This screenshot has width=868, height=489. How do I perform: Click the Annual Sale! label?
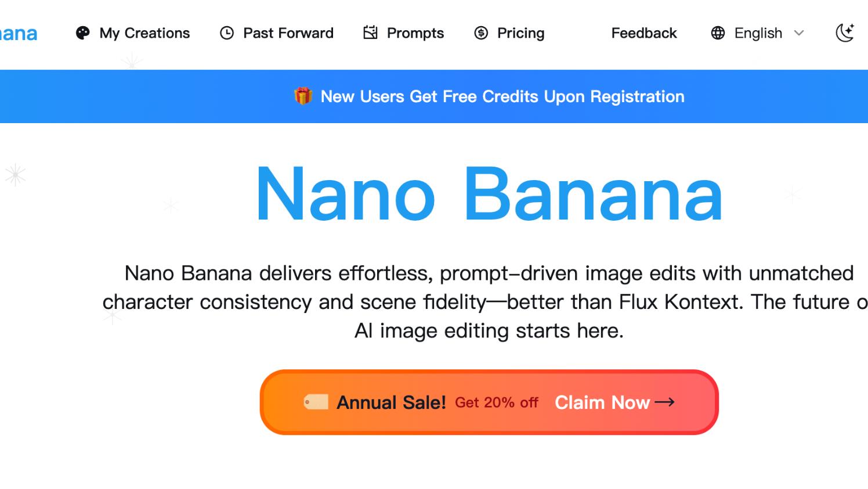pyautogui.click(x=391, y=402)
